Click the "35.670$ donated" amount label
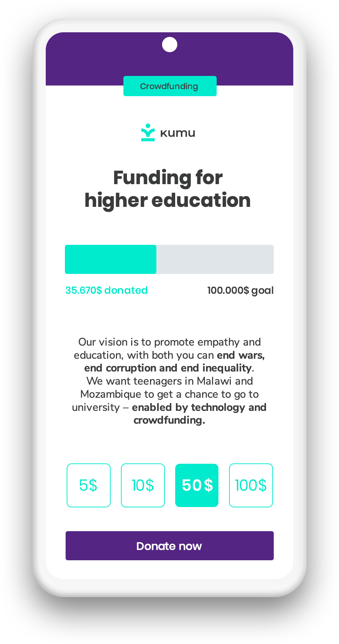This screenshot has height=644, width=339. pyautogui.click(x=106, y=290)
